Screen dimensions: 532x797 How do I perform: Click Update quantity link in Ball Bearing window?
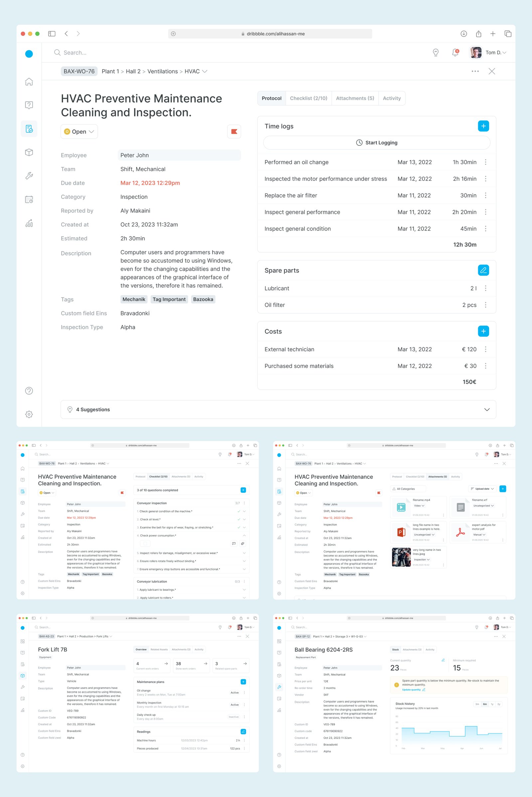[413, 690]
